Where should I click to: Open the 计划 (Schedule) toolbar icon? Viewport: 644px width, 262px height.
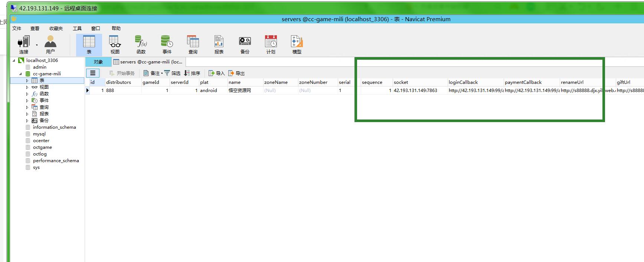(x=271, y=44)
